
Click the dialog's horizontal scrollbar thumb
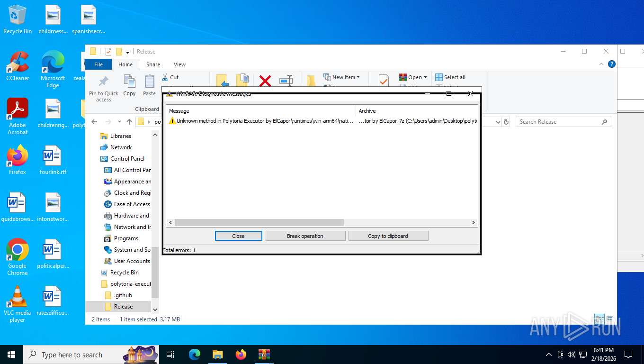tap(259, 222)
